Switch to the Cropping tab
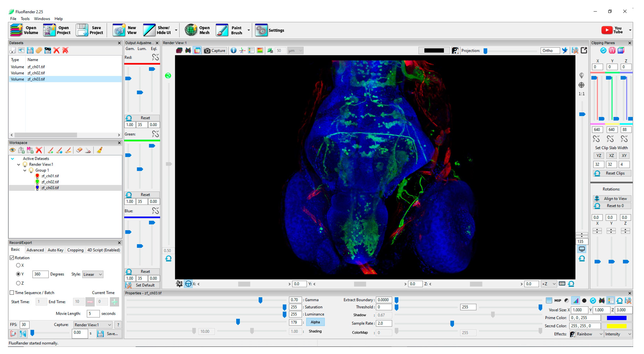 75,250
